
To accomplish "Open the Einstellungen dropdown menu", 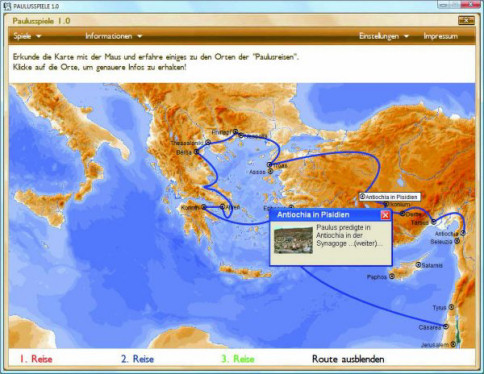I will pyautogui.click(x=384, y=36).
